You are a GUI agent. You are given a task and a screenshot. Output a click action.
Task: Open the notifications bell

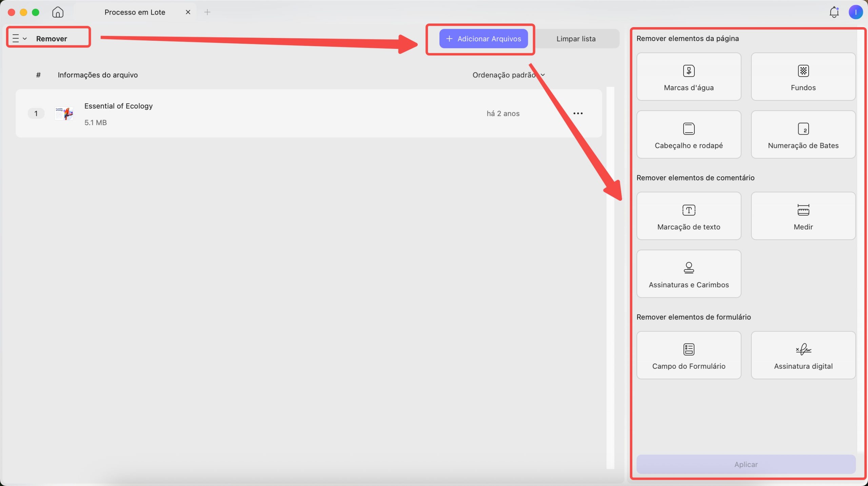(x=834, y=12)
